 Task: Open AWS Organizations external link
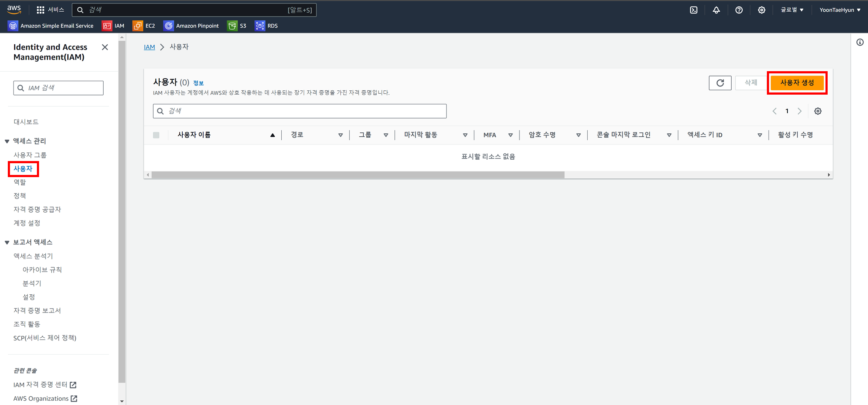click(46, 398)
